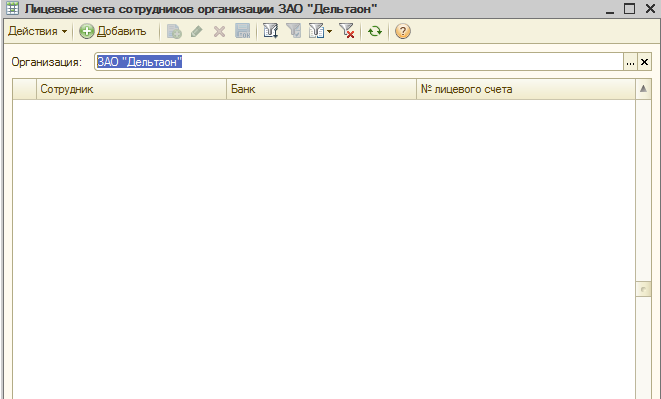Click the edit record pencil icon
The height and width of the screenshot is (399, 661).
coord(196,31)
